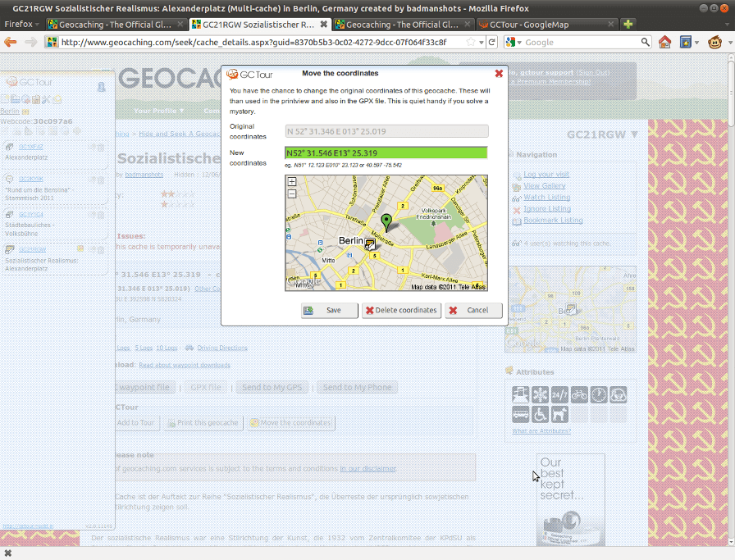The height and width of the screenshot is (560, 735).
Task: Click the bicycle attribute icon
Action: pyautogui.click(x=579, y=394)
